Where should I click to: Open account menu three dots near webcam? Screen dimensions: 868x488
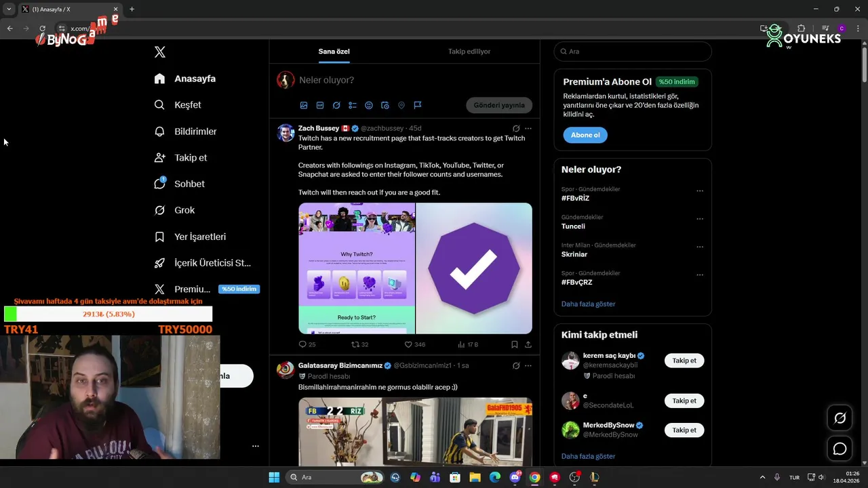point(256,446)
